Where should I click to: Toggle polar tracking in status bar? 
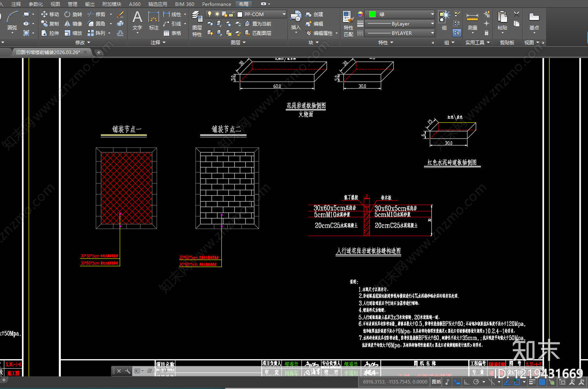tap(476, 382)
